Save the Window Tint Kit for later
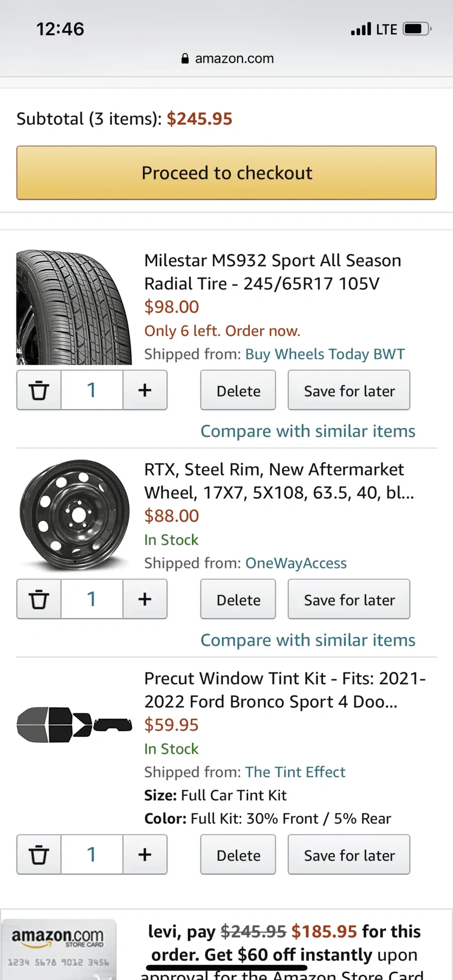Viewport: 453px width, 980px height. pyautogui.click(x=349, y=855)
